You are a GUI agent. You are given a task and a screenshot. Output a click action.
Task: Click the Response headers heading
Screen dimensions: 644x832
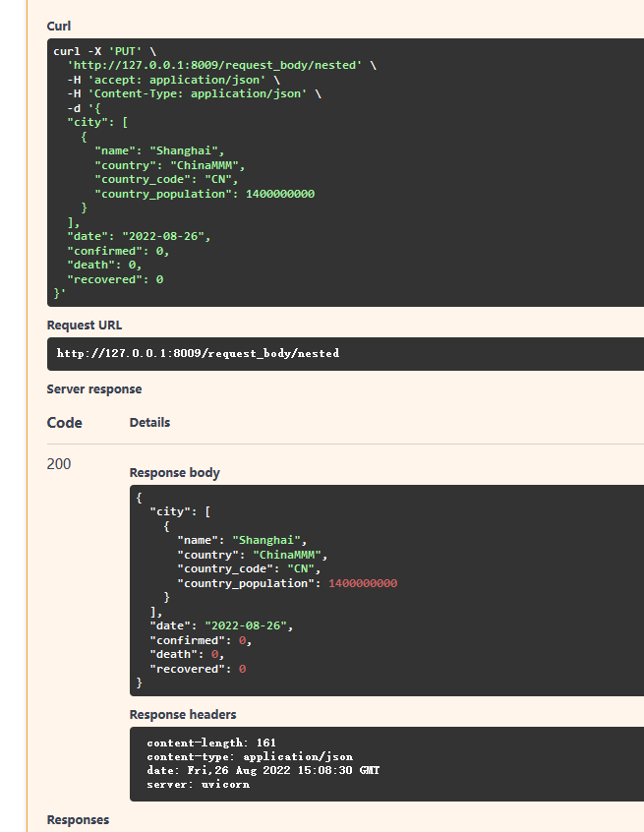click(183, 715)
